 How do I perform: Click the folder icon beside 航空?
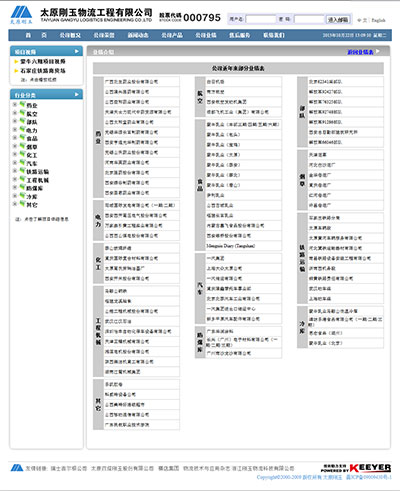22,113
